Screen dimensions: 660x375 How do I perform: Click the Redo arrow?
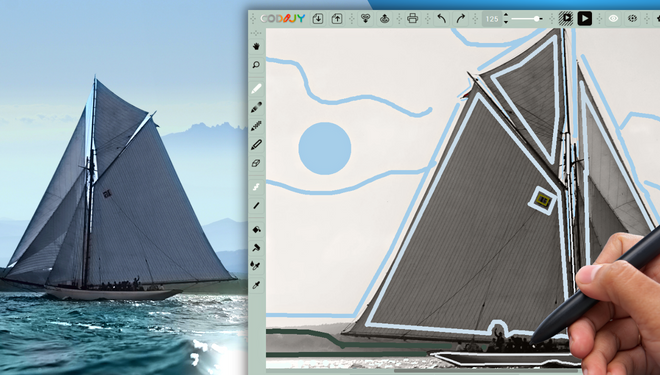(460, 19)
